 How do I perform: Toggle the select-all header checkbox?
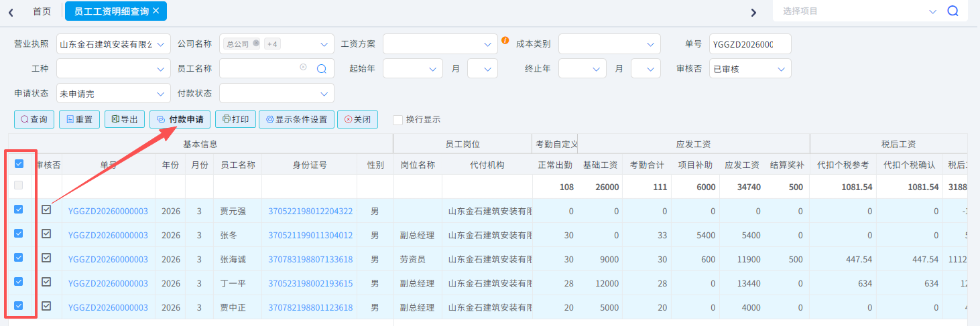[x=19, y=164]
